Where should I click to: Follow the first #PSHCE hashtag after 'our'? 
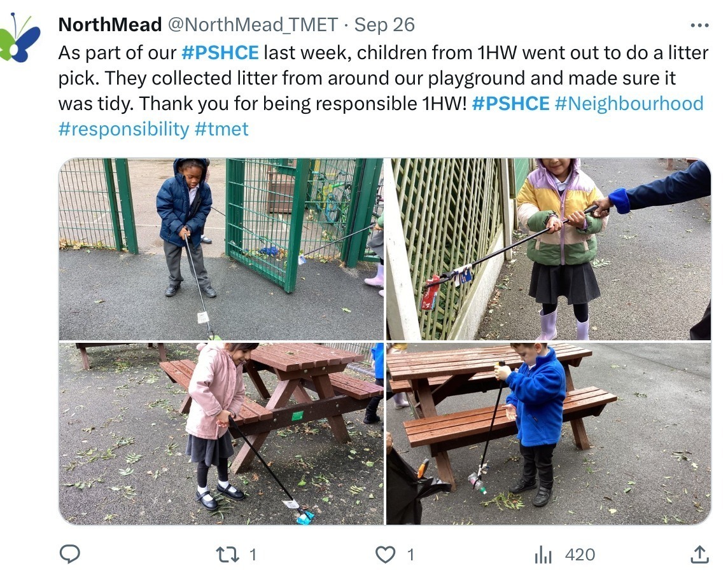click(x=220, y=52)
